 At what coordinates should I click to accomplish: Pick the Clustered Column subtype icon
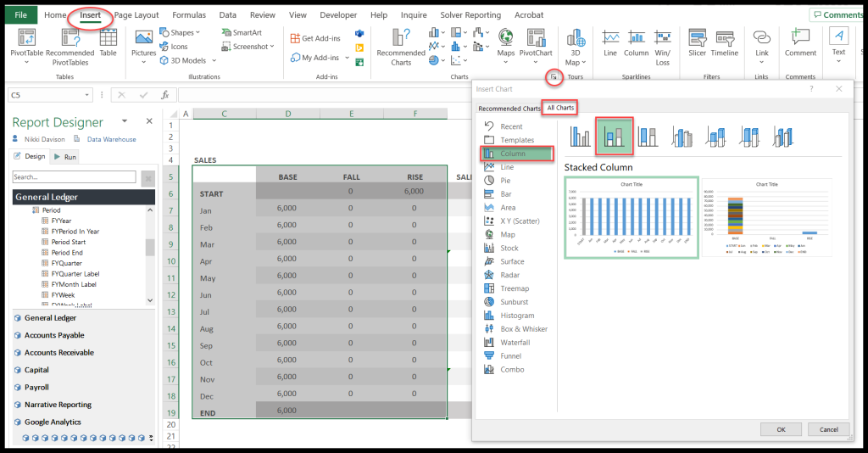click(x=581, y=136)
